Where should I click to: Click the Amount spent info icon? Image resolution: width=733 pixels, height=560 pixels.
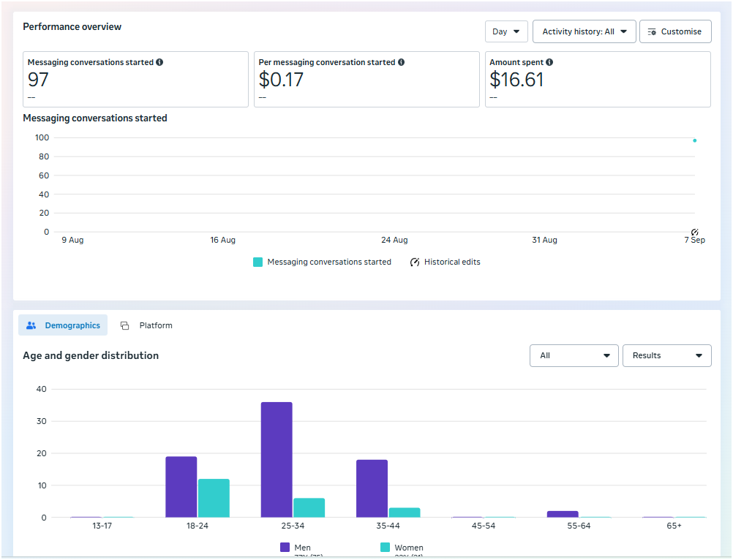[549, 63]
